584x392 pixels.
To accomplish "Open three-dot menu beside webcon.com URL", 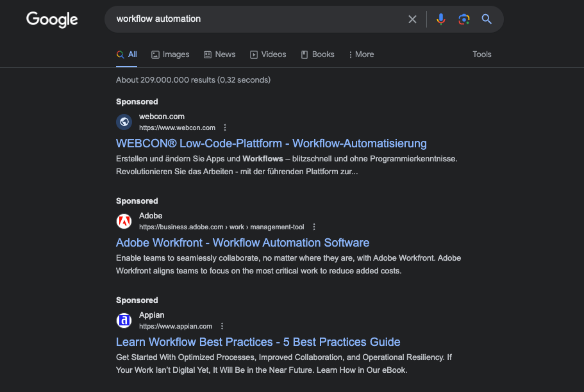I will tap(225, 127).
